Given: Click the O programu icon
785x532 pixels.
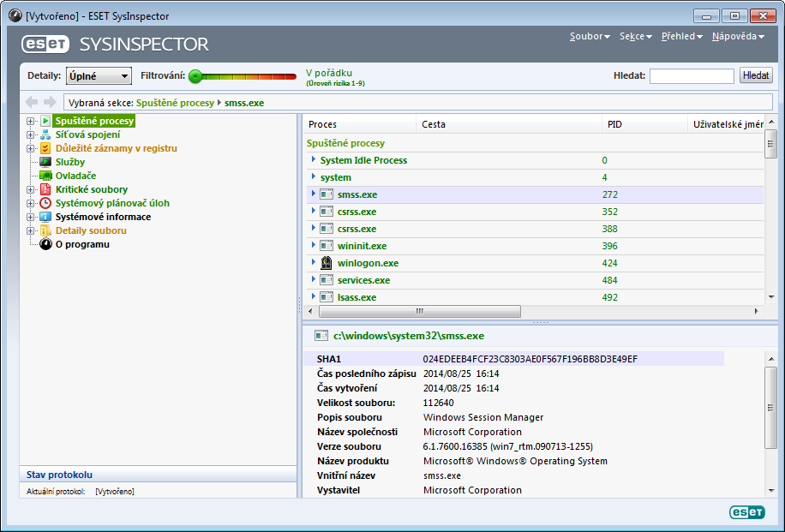Looking at the screenshot, I should click(x=45, y=244).
